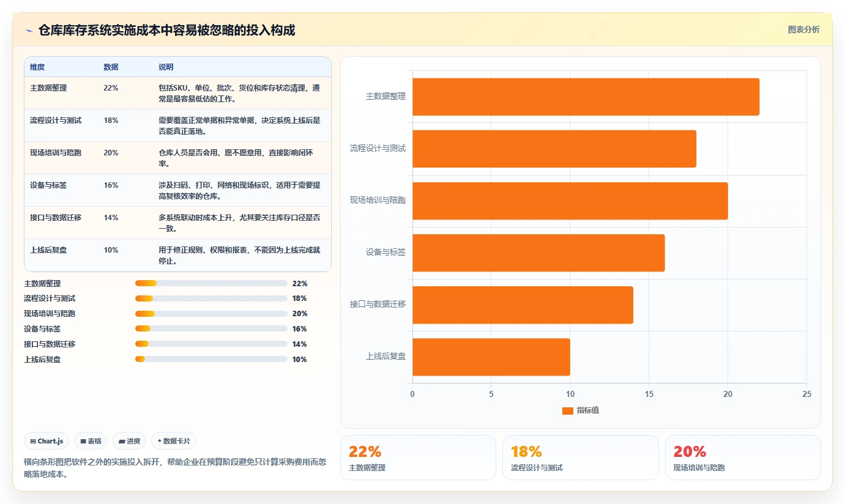Click the 16% cell in the table
Viewport: 845px width, 504px height.
[111, 185]
